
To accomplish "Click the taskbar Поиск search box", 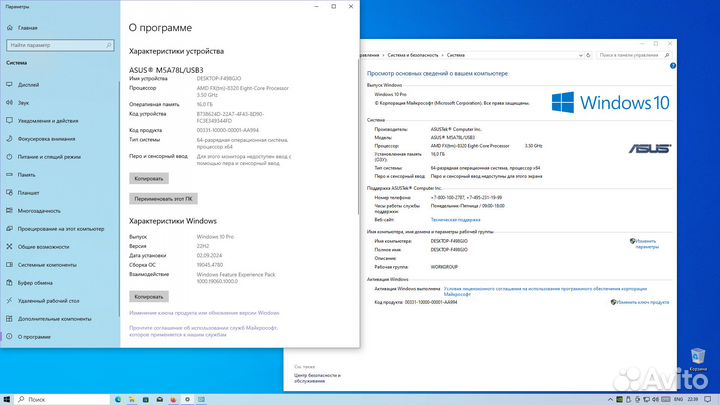I will coord(62,399).
